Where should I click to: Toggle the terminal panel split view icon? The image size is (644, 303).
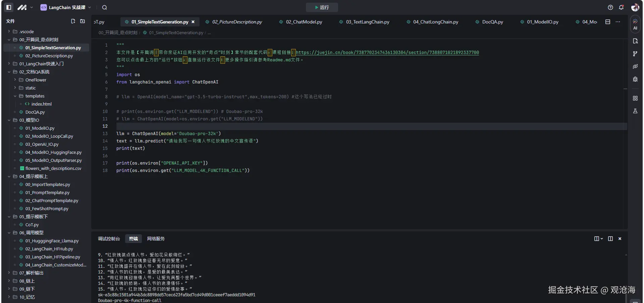tap(610, 239)
